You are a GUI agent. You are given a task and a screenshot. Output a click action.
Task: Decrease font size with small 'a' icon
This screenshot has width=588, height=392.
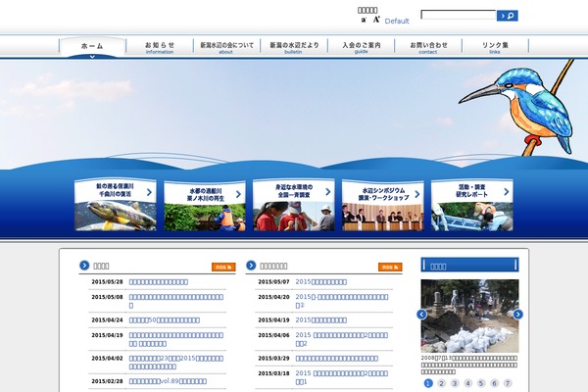[364, 20]
